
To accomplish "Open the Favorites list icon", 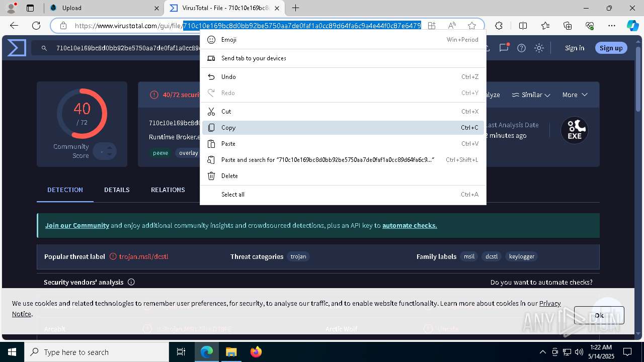I will (x=545, y=26).
